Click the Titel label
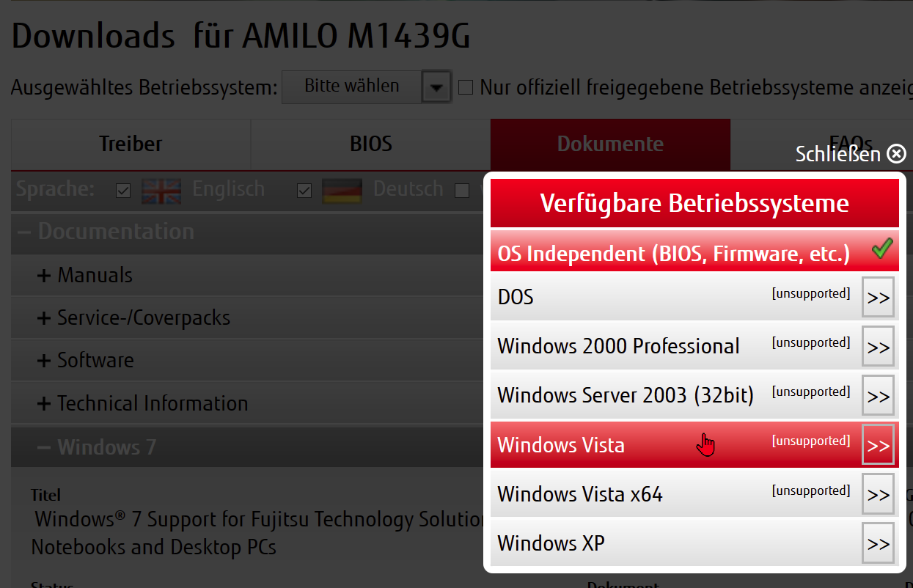This screenshot has width=913, height=588. point(45,495)
